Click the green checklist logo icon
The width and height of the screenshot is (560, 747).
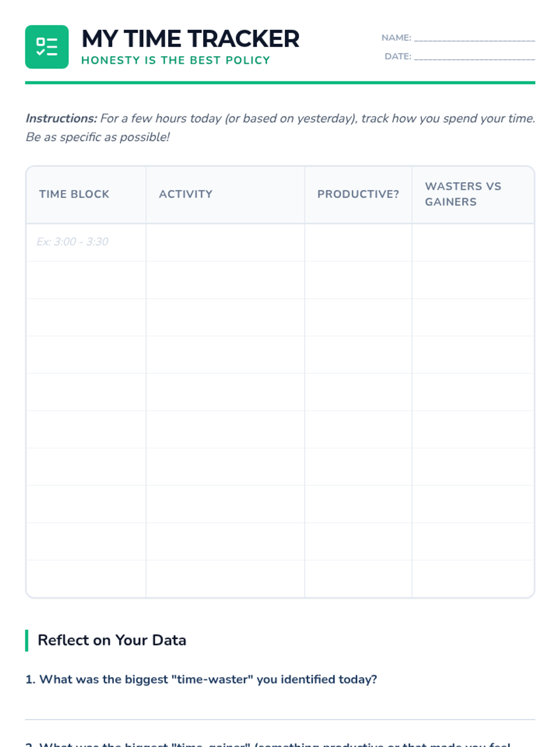coord(47,47)
